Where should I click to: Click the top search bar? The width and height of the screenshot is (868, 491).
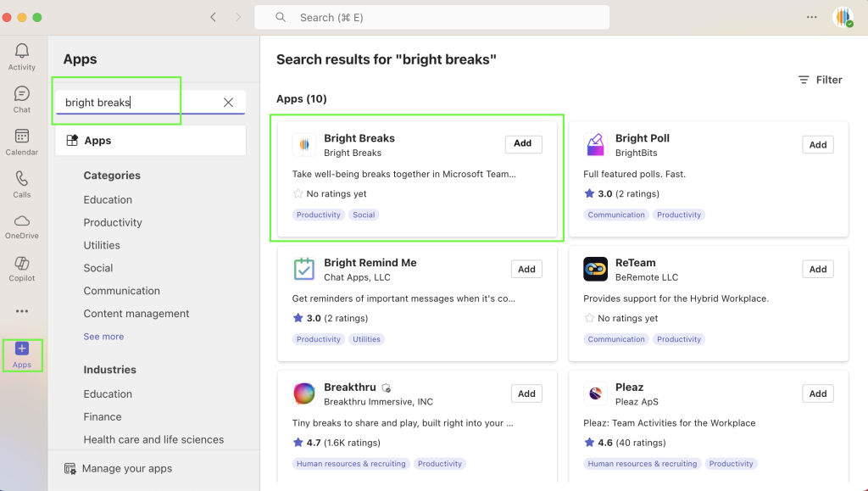pyautogui.click(x=432, y=17)
